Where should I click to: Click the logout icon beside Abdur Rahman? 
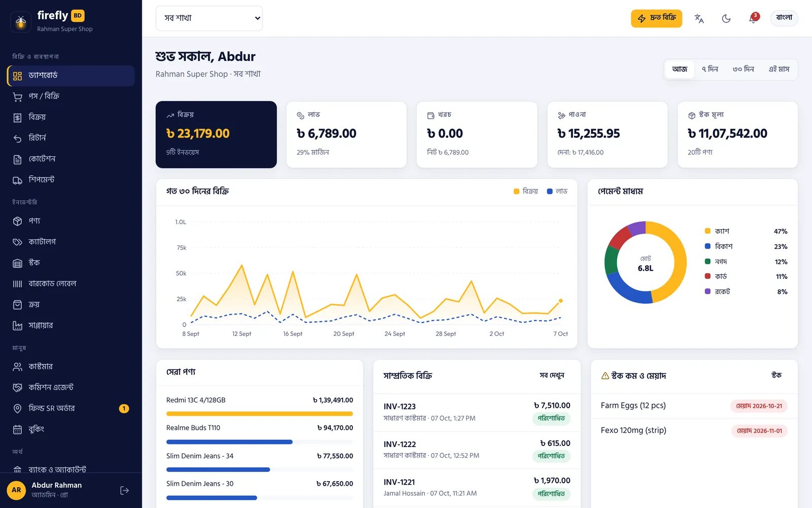point(124,490)
